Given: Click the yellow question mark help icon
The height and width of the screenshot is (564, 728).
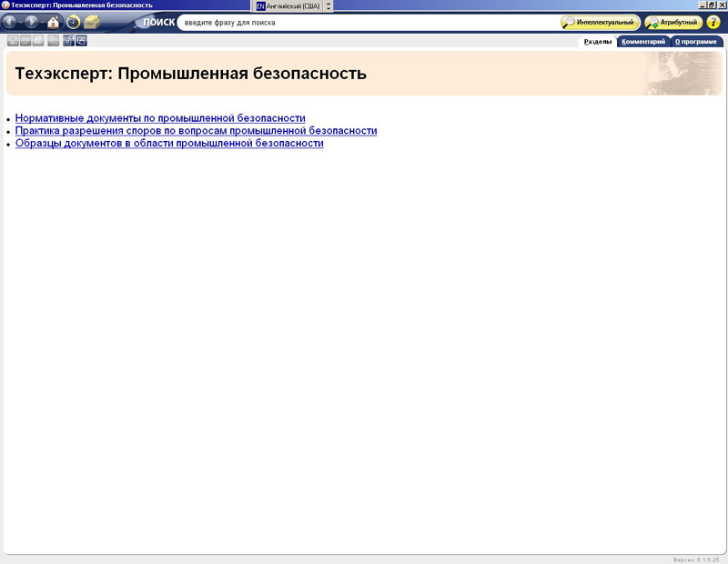Looking at the screenshot, I should pos(713,22).
